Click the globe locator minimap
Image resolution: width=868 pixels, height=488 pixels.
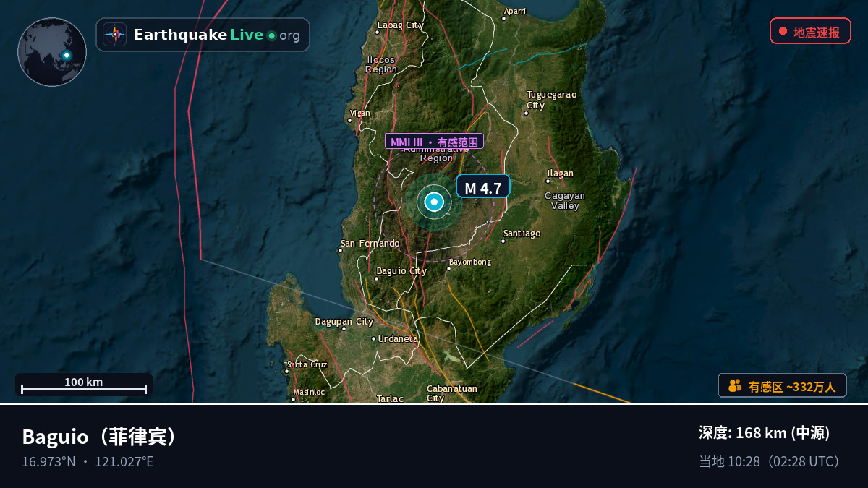point(52,52)
